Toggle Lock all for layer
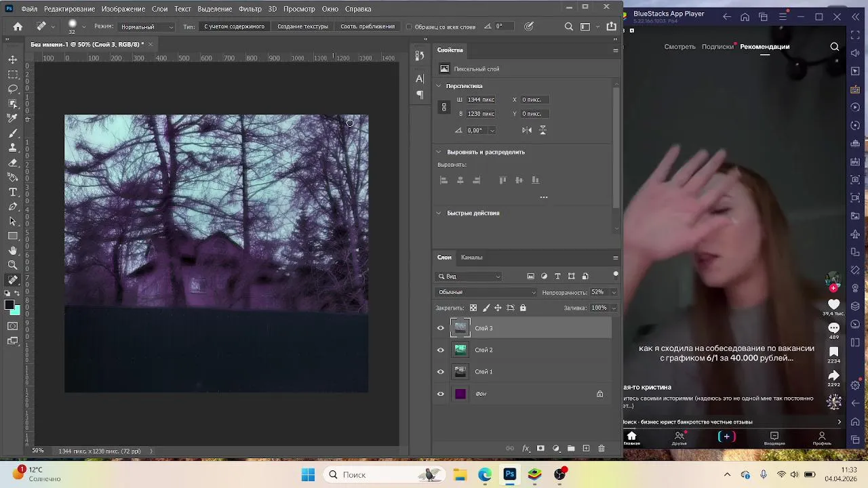The width and height of the screenshot is (868, 488). pos(523,308)
